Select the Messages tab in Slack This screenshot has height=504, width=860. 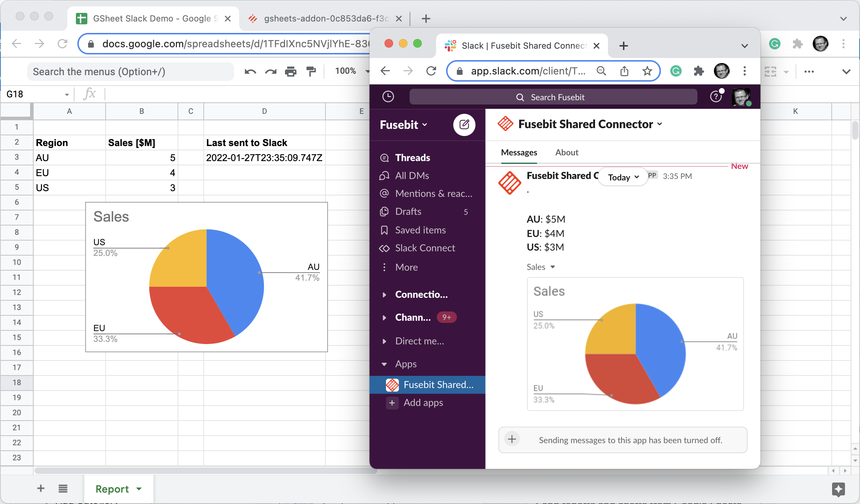pyautogui.click(x=518, y=152)
